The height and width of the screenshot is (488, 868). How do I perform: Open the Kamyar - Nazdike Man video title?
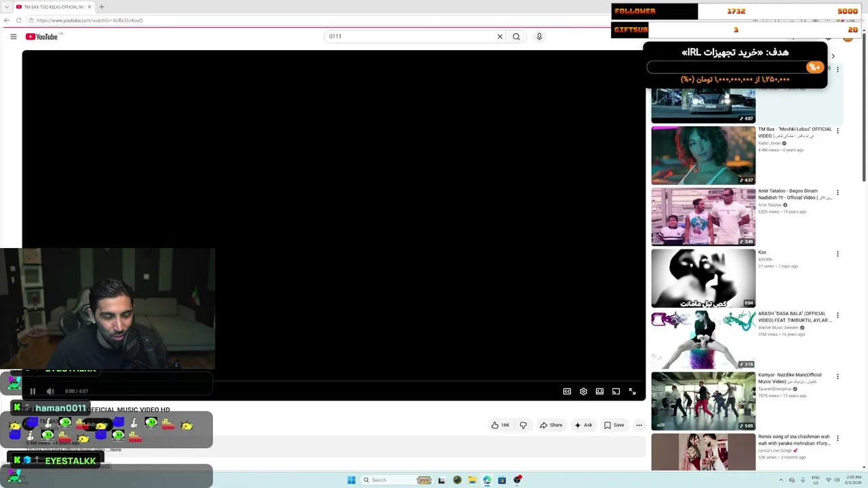tap(790, 378)
